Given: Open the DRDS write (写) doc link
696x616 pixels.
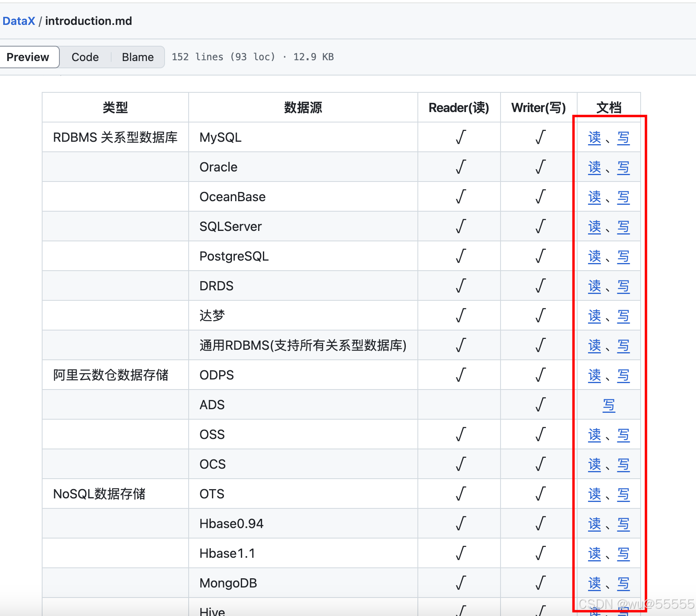Looking at the screenshot, I should tap(623, 286).
